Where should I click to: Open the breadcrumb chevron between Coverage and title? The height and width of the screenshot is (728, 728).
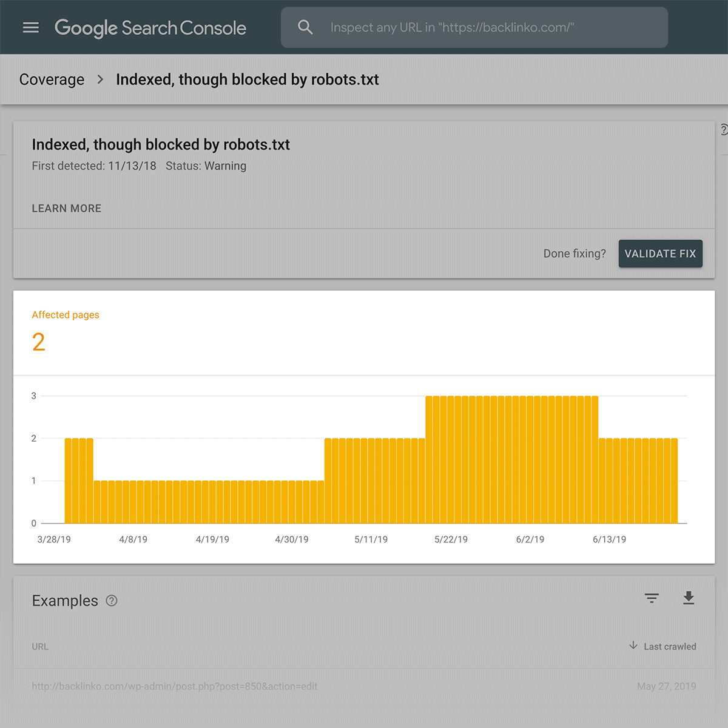[x=99, y=79]
